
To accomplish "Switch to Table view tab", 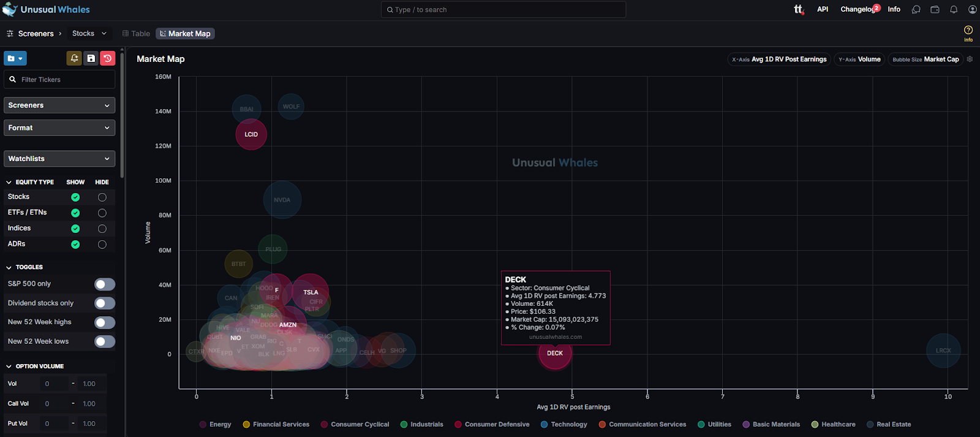I will click(x=136, y=34).
